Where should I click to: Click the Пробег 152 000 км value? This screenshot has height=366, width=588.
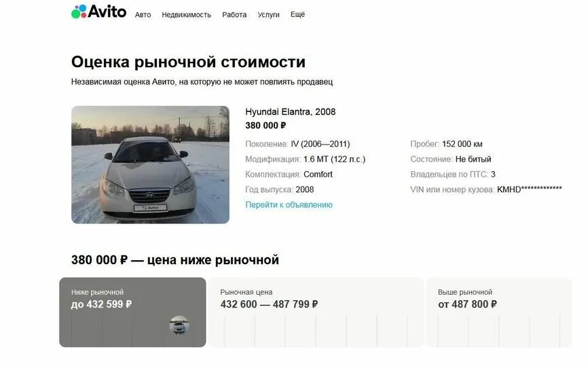point(462,144)
